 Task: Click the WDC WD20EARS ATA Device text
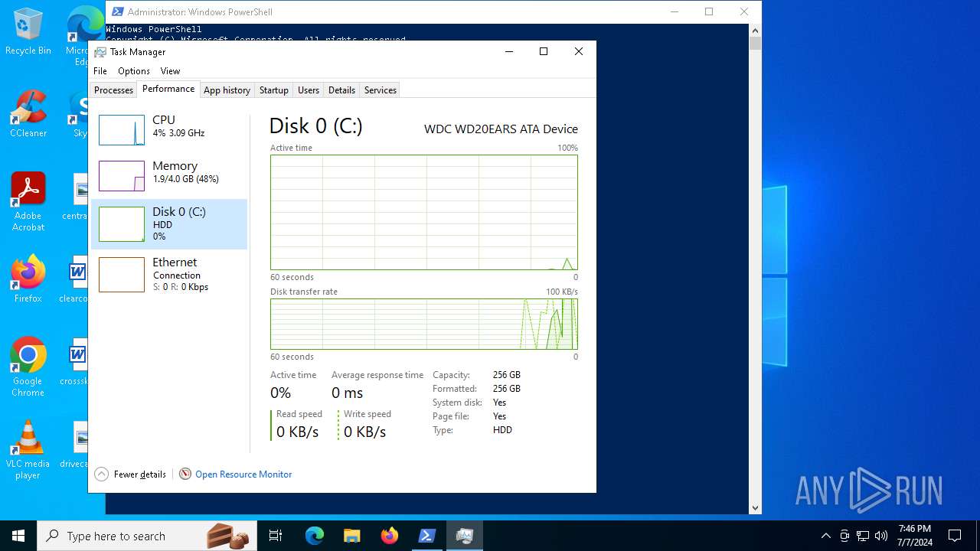coord(501,129)
